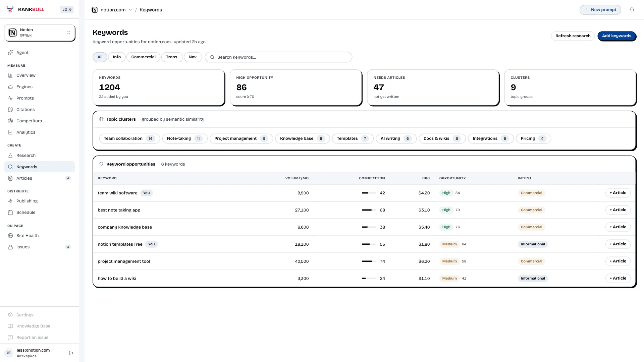
Task: Open the Agent sparkle icon
Action: point(10,53)
